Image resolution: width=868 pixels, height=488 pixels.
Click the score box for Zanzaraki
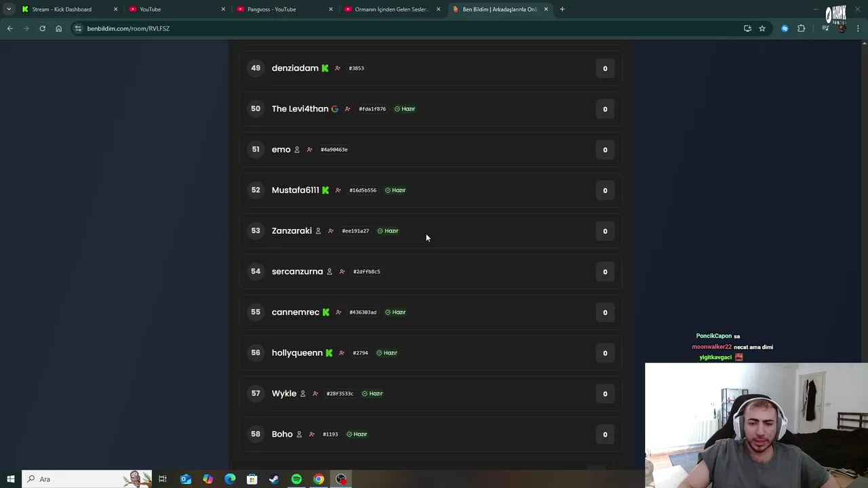click(605, 230)
